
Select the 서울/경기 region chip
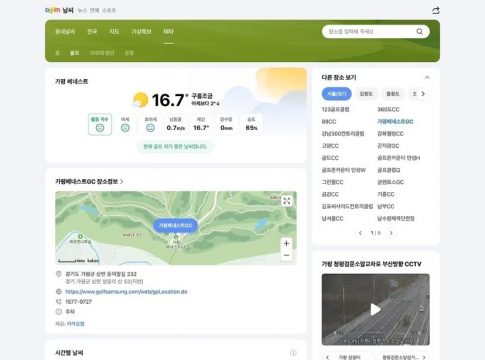(336, 94)
